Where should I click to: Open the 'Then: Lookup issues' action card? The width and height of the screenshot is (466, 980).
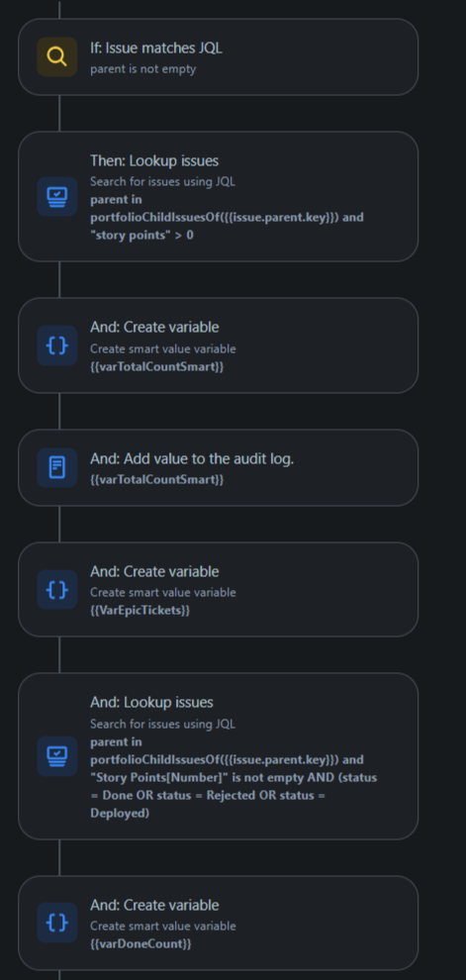(x=218, y=196)
